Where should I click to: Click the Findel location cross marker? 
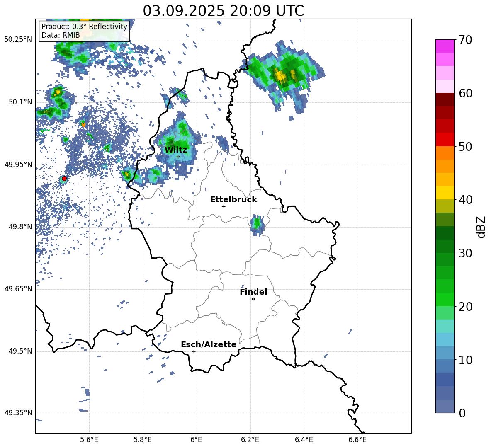tap(253, 299)
